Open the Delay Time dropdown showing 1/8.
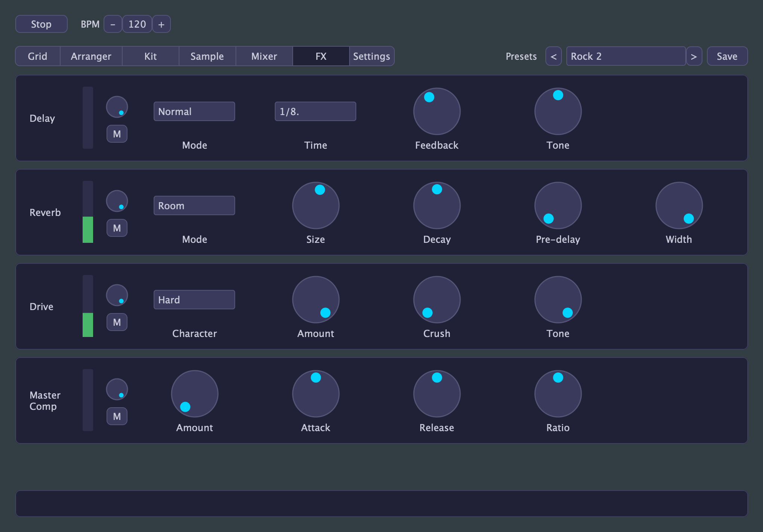 (316, 111)
